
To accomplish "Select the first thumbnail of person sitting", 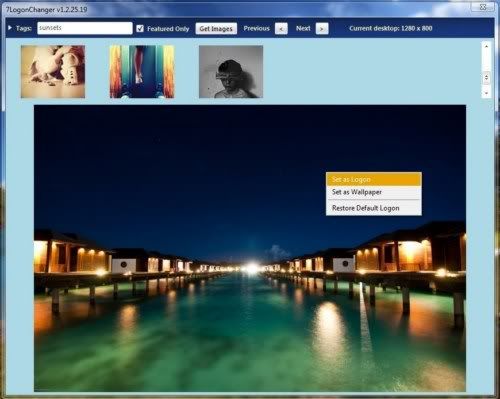I will click(x=53, y=72).
